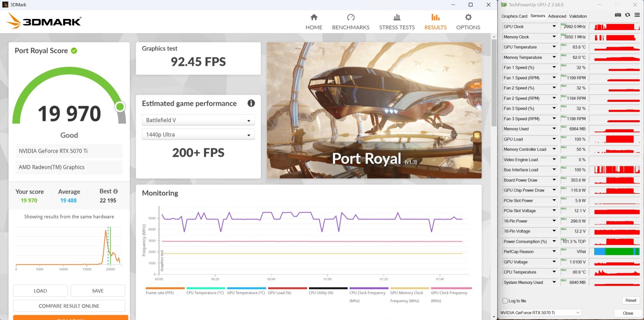Click the Port Royal preview image
Image resolution: width=644 pixels, height=320 pixels.
click(374, 110)
